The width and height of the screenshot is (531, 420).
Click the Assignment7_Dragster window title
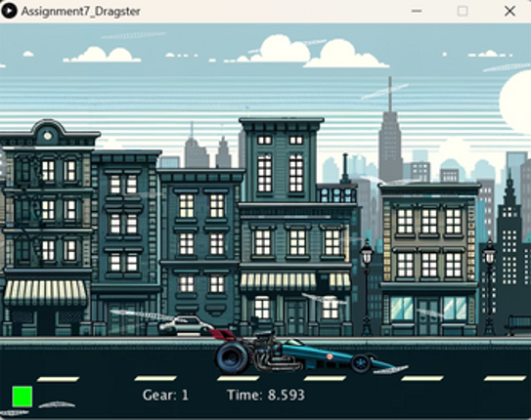(x=80, y=11)
